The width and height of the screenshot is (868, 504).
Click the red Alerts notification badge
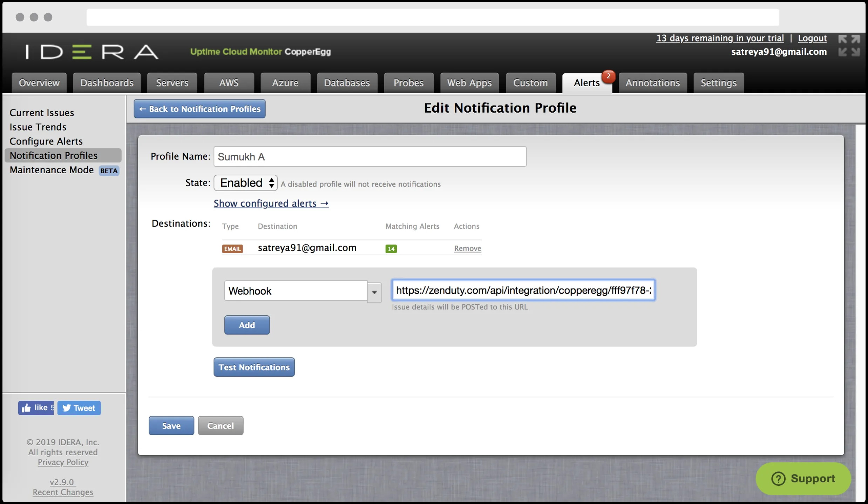click(x=608, y=76)
